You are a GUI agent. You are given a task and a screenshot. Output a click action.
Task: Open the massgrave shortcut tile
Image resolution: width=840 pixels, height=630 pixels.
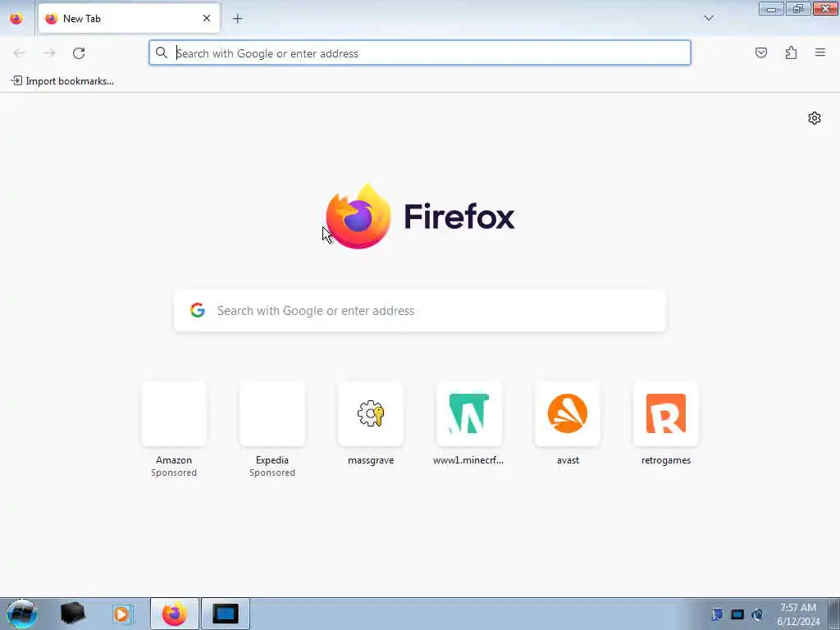pos(371,413)
